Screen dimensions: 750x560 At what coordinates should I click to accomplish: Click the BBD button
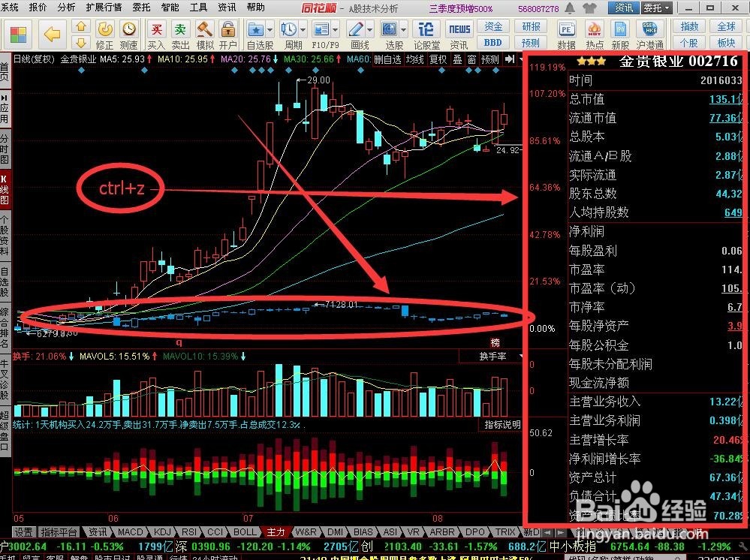coord(493,43)
